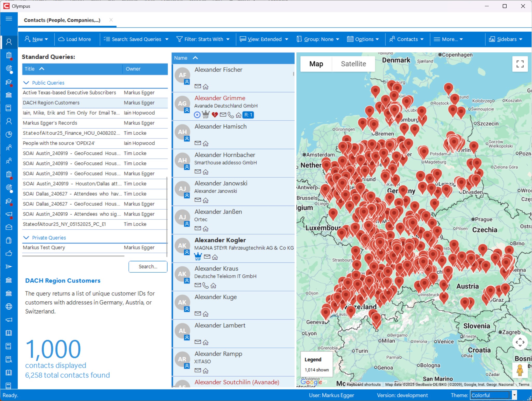The image size is (532, 401).
Task: Click the Street View pegman on the map
Action: coord(520,370)
